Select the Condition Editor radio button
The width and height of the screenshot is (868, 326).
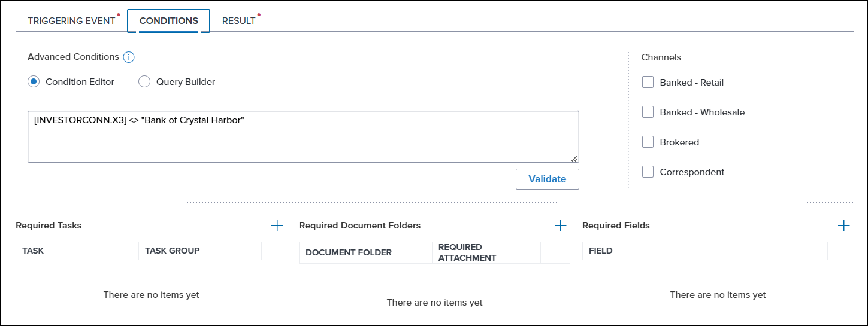34,82
